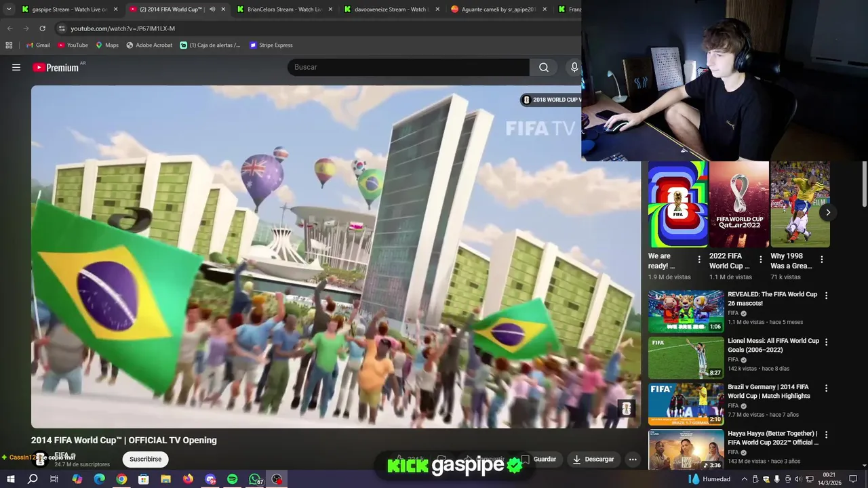Open options for REVEALED mascots video

click(x=826, y=296)
